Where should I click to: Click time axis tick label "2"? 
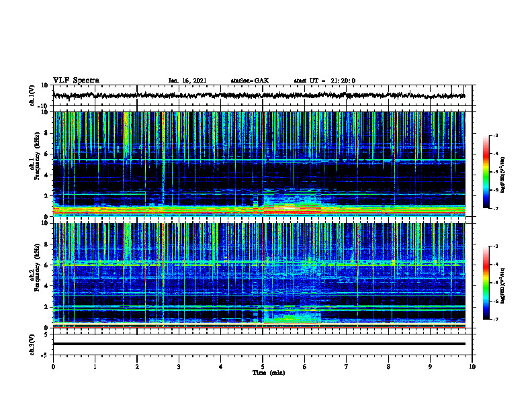(137, 367)
